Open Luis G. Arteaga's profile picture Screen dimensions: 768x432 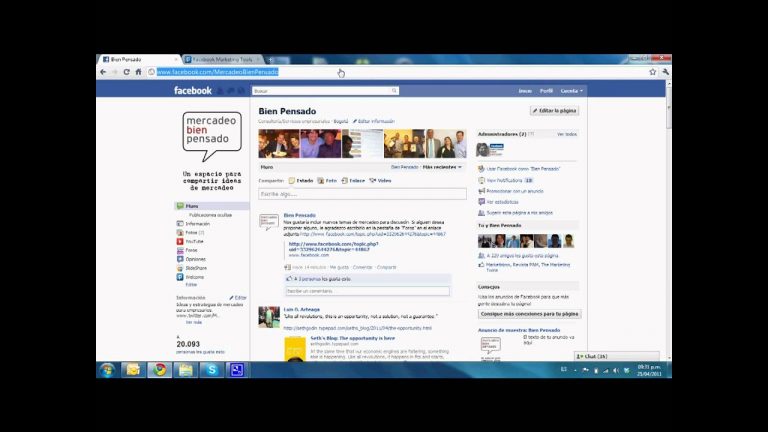[x=269, y=317]
